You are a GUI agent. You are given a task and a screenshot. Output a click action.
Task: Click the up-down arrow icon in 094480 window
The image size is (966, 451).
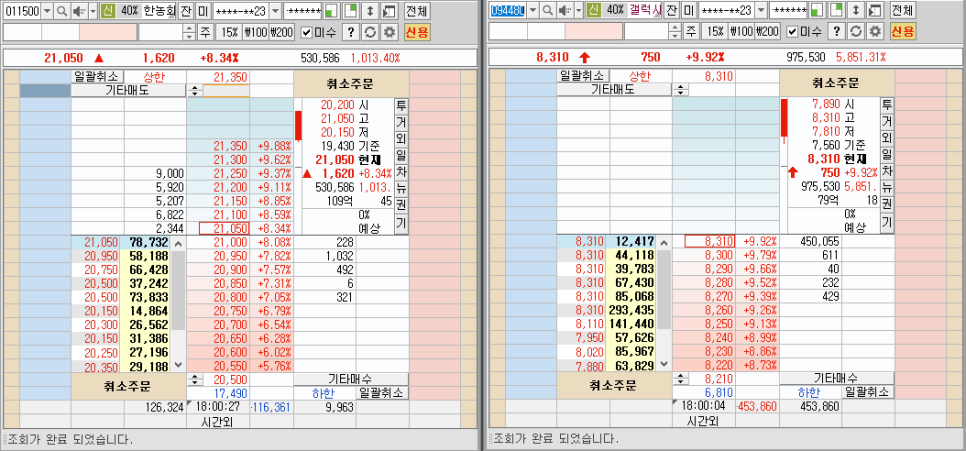pyautogui.click(x=855, y=10)
